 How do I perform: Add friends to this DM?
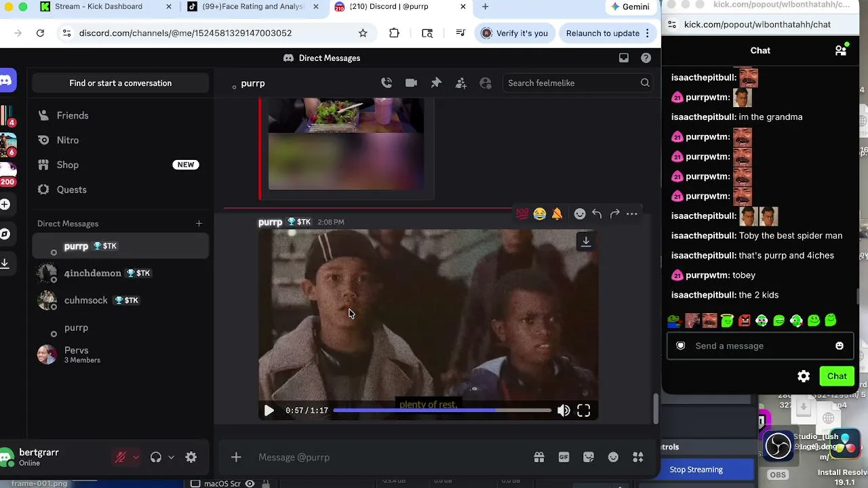(461, 83)
